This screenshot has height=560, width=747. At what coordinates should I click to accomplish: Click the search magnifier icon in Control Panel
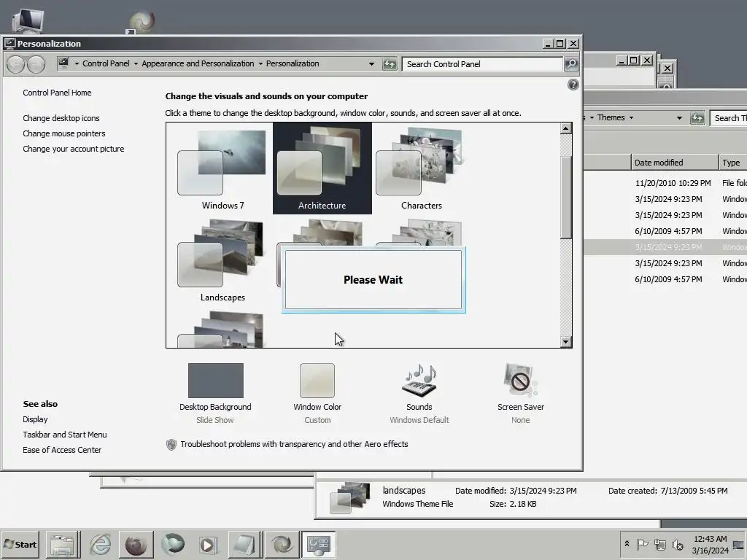(570, 64)
